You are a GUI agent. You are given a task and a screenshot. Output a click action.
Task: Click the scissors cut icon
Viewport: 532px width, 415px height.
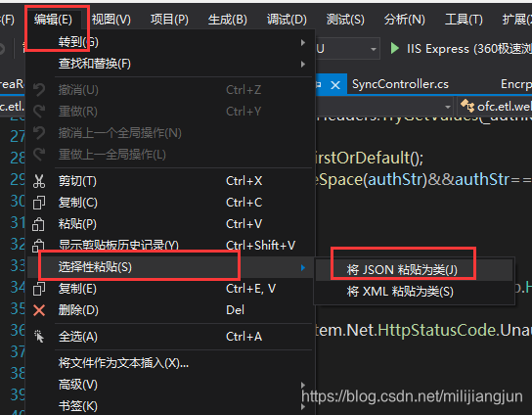click(39, 181)
